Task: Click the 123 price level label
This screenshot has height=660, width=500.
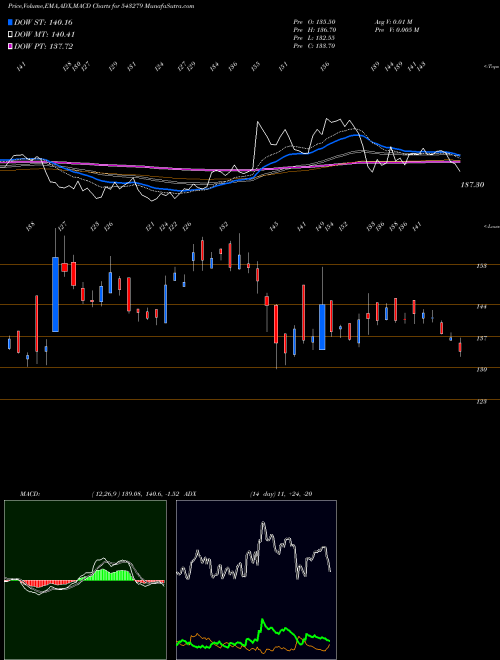Action: [481, 402]
